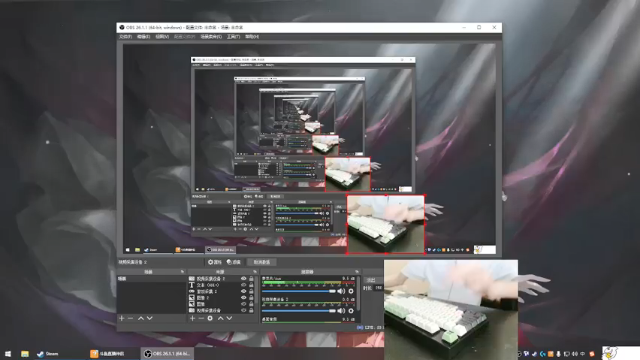Open the 文件(F) menu
640x360 pixels.
click(125, 37)
